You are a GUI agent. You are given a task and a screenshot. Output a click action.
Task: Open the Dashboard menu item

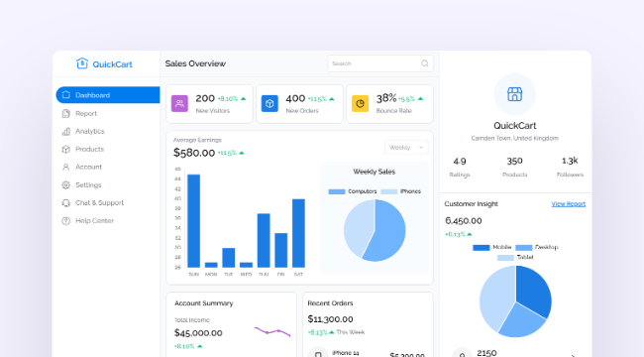click(108, 95)
